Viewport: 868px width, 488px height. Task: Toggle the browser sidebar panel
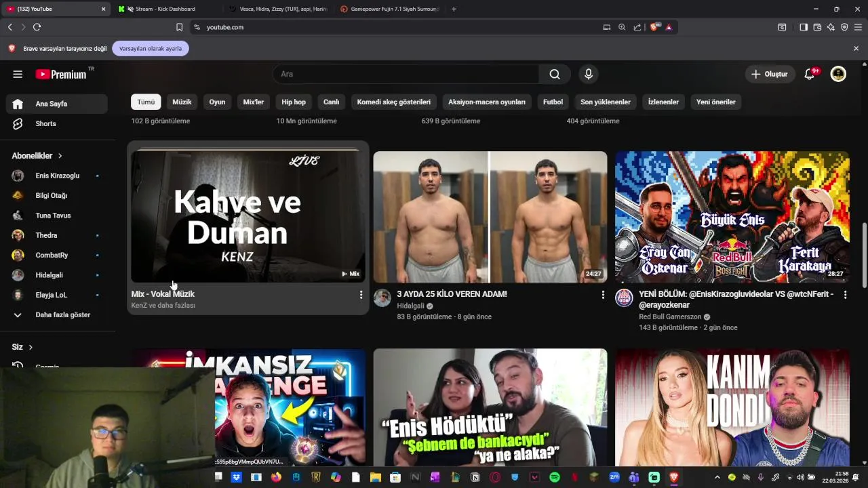tap(804, 27)
